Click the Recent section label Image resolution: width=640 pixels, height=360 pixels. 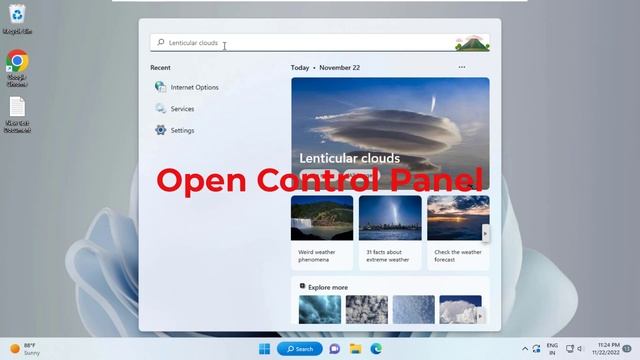tap(160, 68)
